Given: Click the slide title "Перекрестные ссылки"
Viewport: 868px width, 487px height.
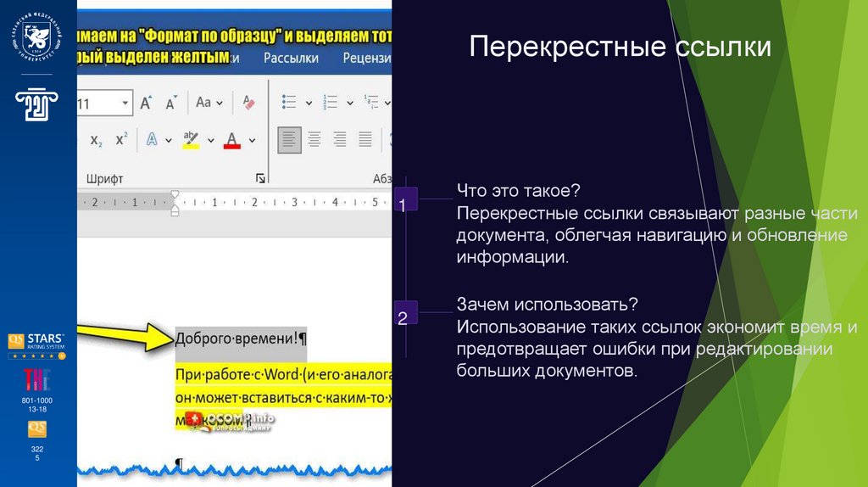Looking at the screenshot, I should [620, 46].
